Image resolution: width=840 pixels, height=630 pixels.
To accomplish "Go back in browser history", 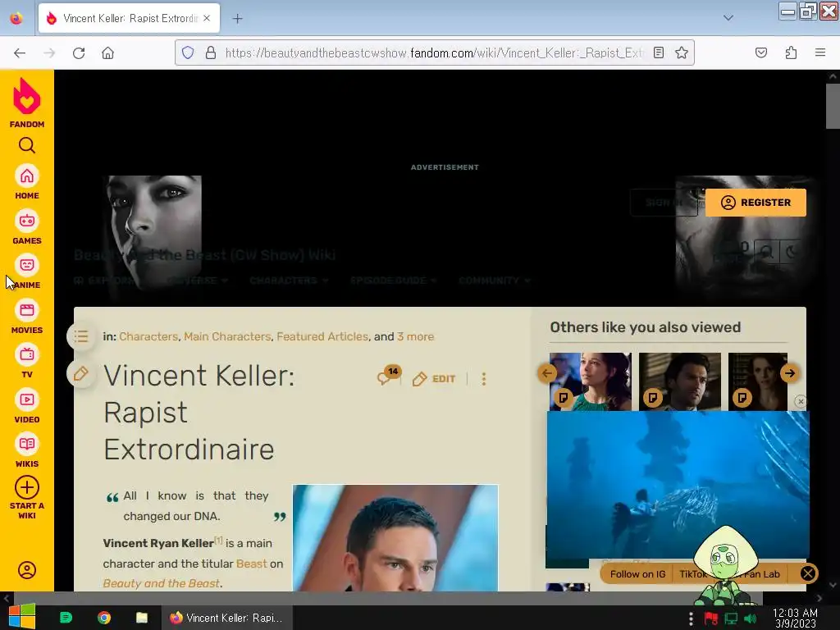I will (x=20, y=52).
